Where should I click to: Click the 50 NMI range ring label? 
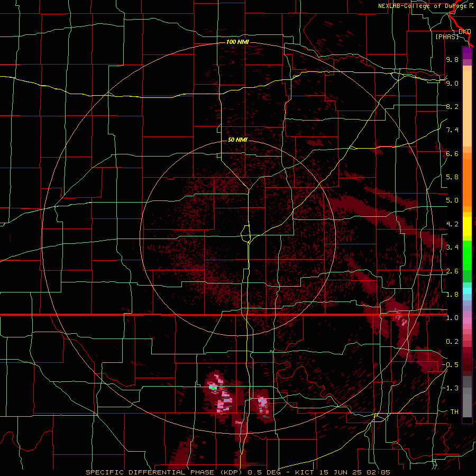coord(237,140)
